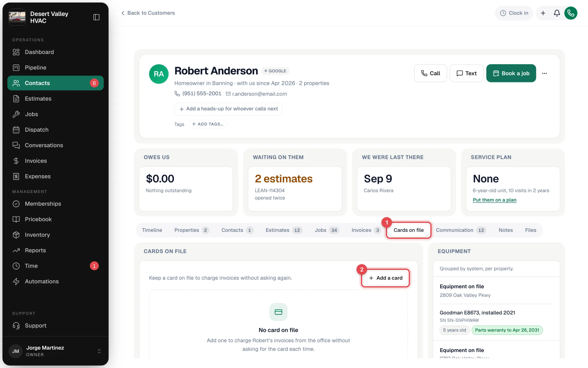This screenshot has height=368, width=588.
Task: Click the 2809 Oak Valley Pkwy address
Action: pos(465,295)
